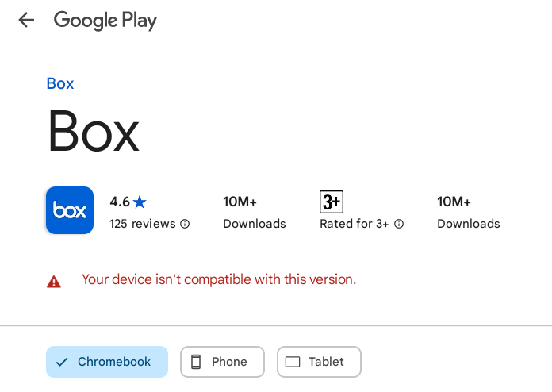Select the Chromebook device chip

[x=107, y=362]
